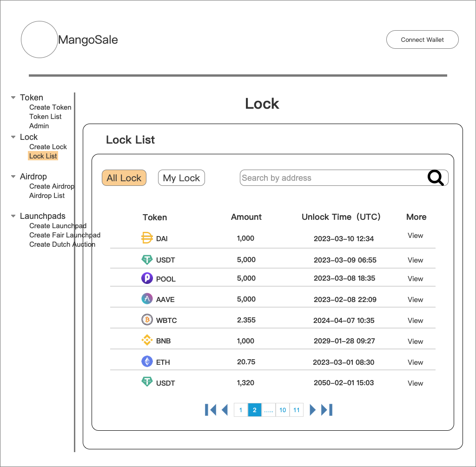The image size is (476, 467).
Task: Click the MangoSale brand name
Action: pos(88,40)
